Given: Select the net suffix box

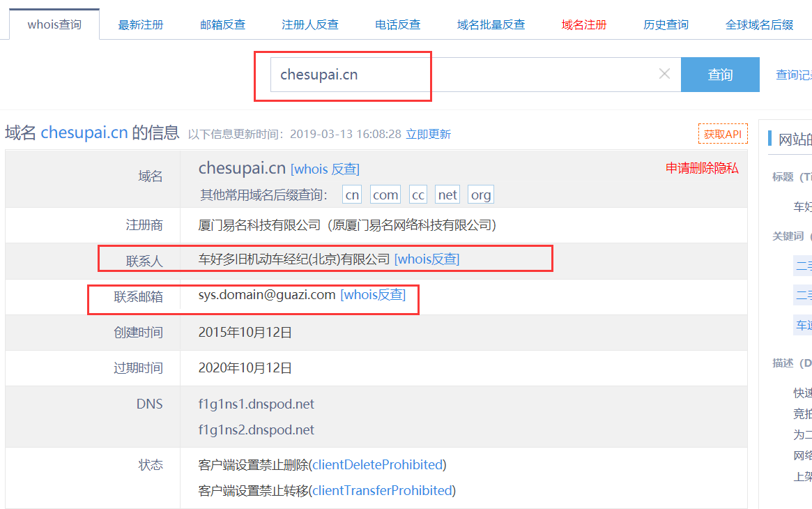Looking at the screenshot, I should pyautogui.click(x=447, y=195).
